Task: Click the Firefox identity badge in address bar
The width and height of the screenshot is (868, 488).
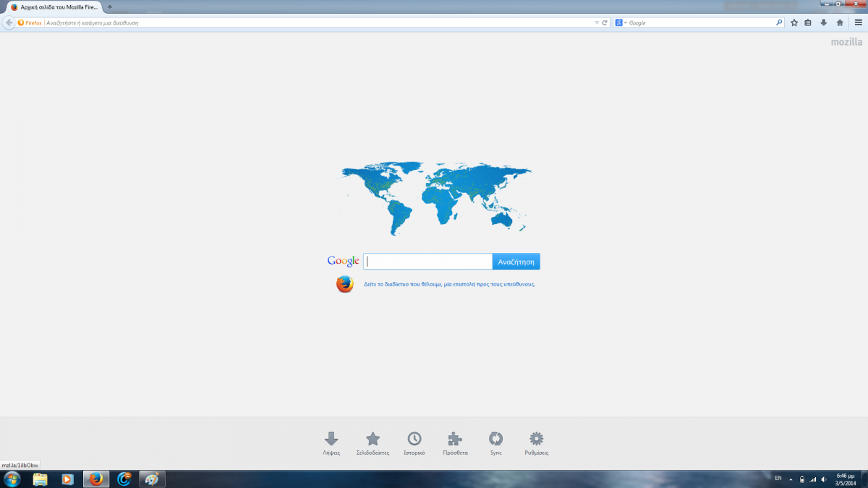Action: click(x=30, y=22)
